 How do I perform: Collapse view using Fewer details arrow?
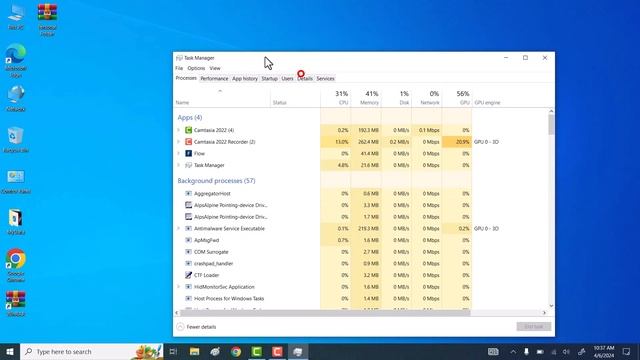tap(180, 327)
